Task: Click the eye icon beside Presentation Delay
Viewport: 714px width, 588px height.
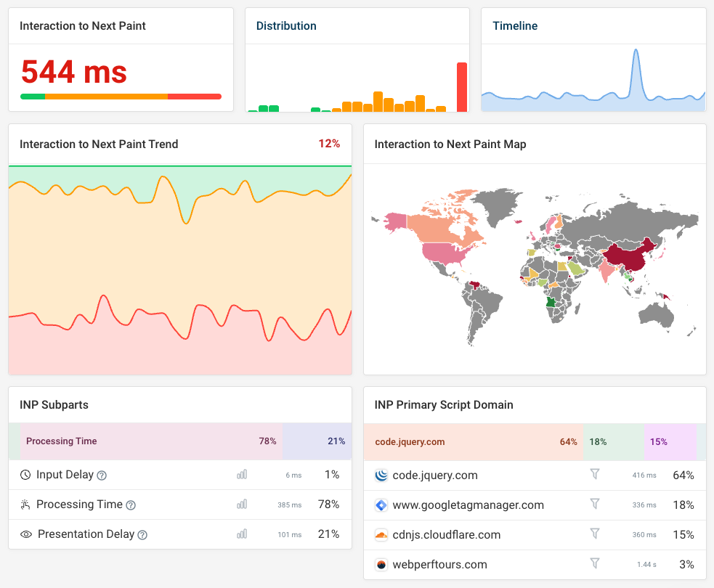Action: 26,534
